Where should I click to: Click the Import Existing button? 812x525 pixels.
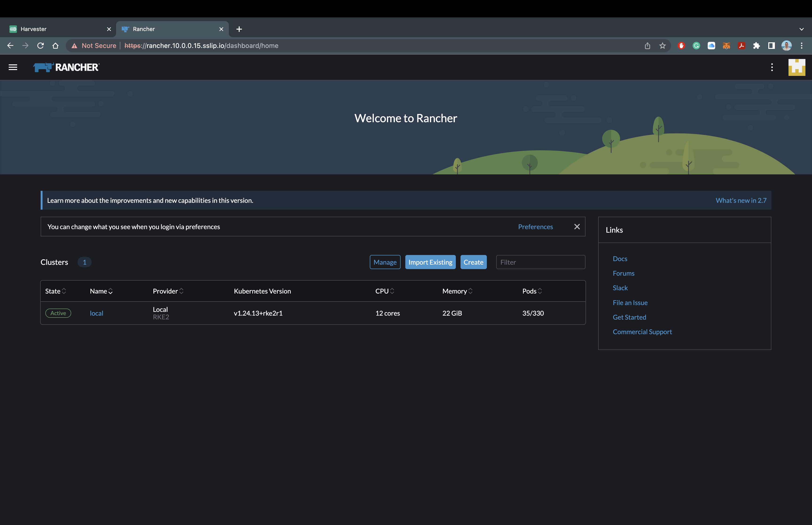(430, 262)
